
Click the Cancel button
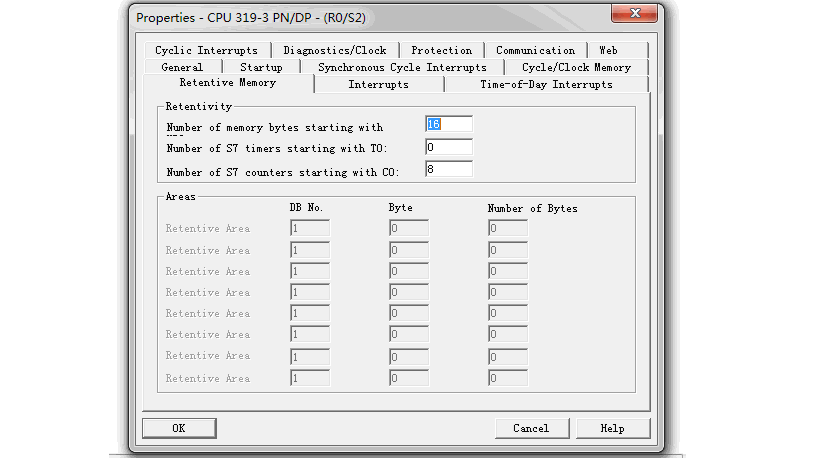pos(532,428)
